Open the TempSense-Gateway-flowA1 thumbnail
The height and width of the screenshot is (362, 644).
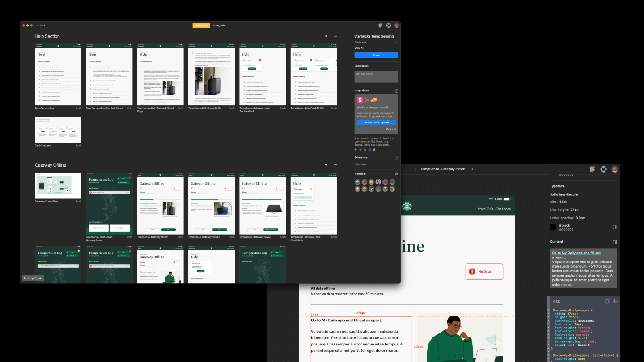pyautogui.click(x=160, y=204)
